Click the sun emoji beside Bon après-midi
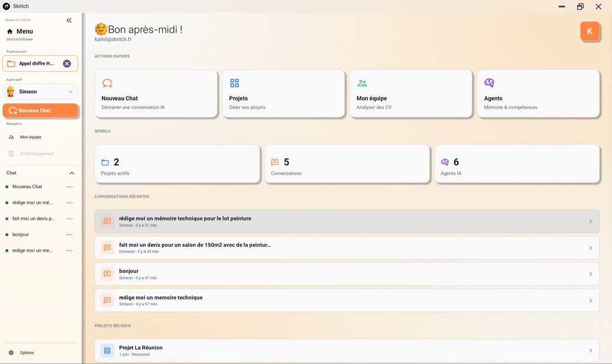The image size is (612, 364). tap(101, 29)
